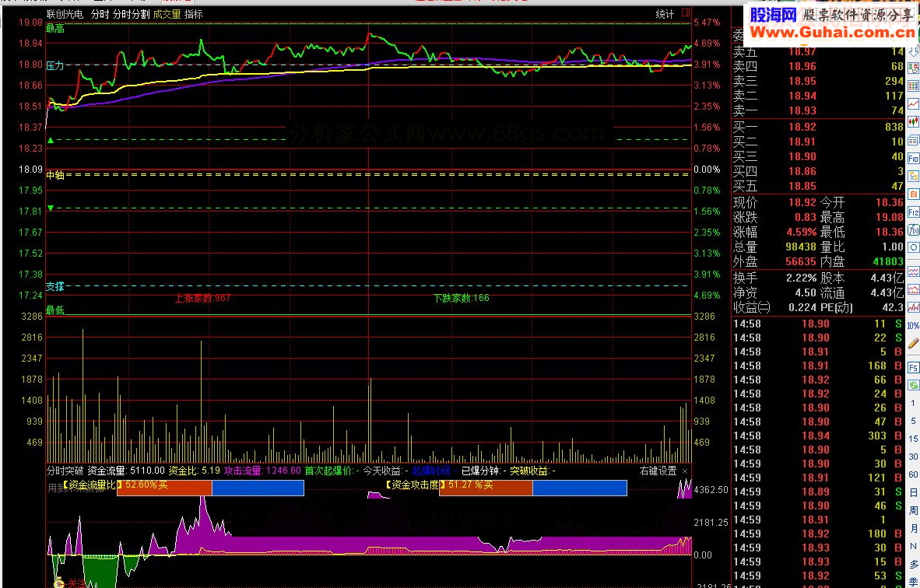The width and height of the screenshot is (920, 588).
Task: Click the peak area chart sidebar icon
Action: click(x=913, y=289)
